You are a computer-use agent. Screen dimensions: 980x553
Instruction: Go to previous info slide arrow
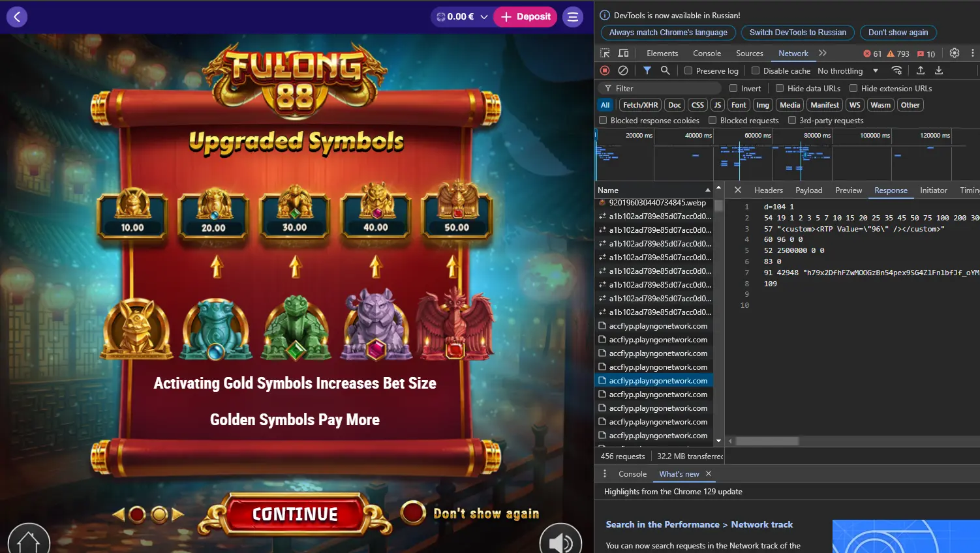(x=118, y=515)
